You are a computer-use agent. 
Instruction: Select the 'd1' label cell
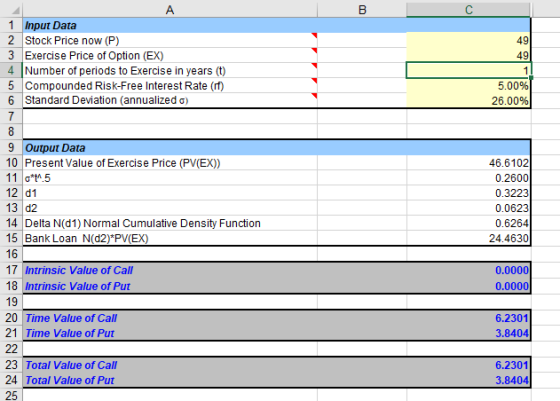coord(170,193)
